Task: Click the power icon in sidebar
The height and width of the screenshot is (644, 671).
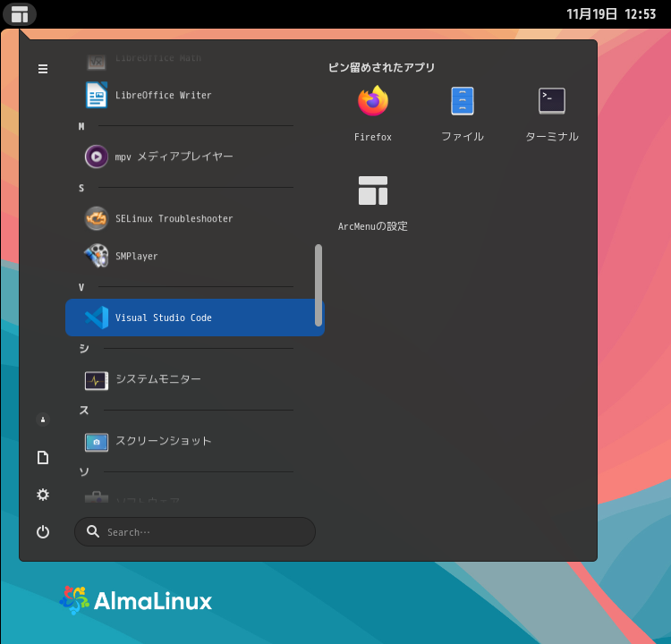Action: [43, 532]
